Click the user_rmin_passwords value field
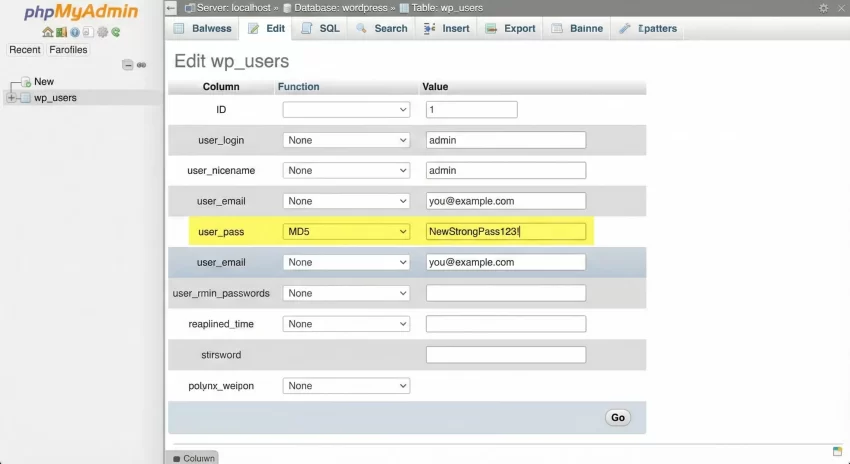 (x=506, y=293)
